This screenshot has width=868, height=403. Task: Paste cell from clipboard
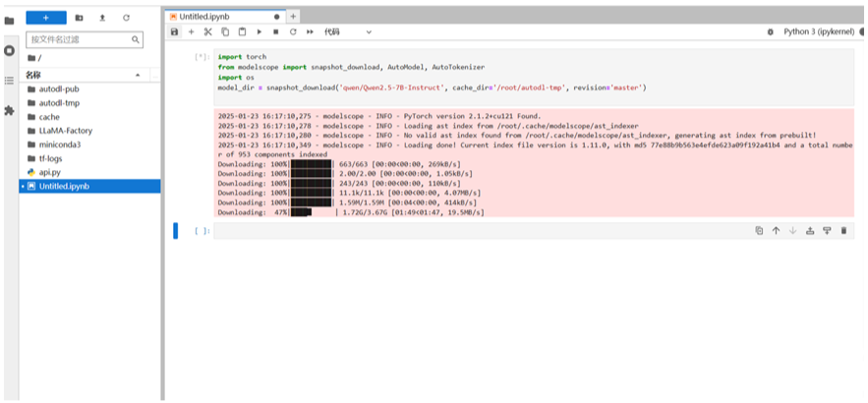(x=242, y=32)
